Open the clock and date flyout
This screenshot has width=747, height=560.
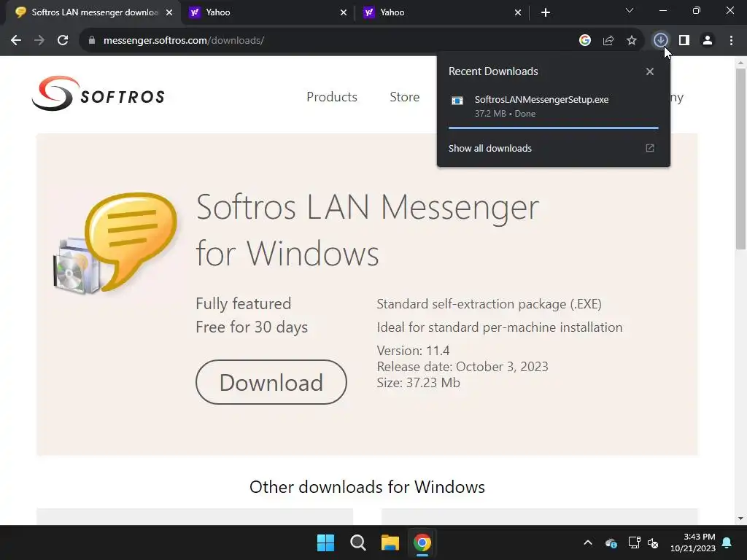[693, 542]
